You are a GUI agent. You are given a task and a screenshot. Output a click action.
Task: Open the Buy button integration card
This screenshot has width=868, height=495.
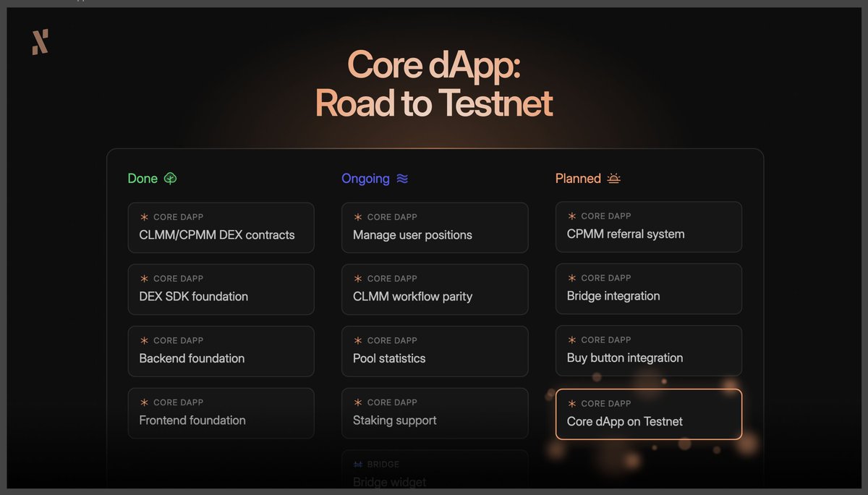pyautogui.click(x=648, y=350)
